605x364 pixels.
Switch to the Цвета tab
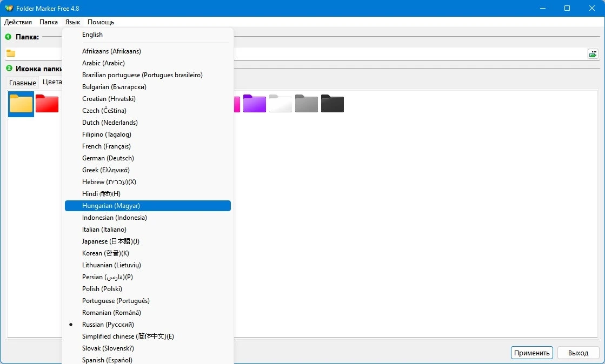pyautogui.click(x=52, y=82)
